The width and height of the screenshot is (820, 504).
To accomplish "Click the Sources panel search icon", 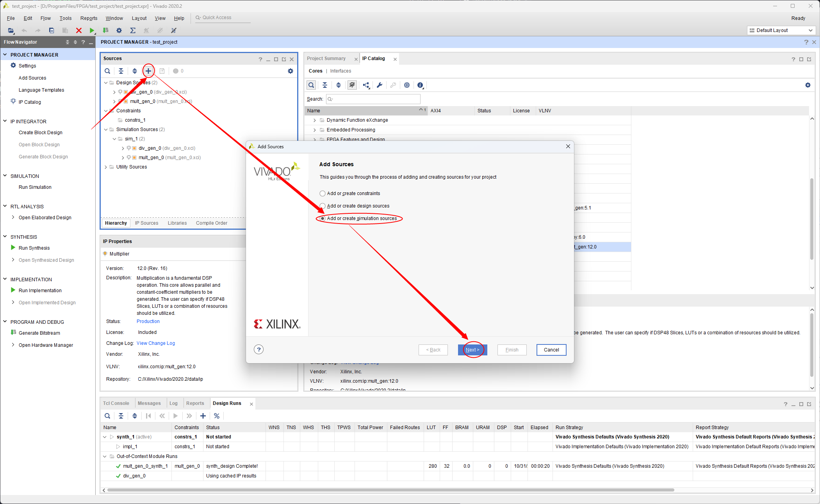I will pos(107,71).
